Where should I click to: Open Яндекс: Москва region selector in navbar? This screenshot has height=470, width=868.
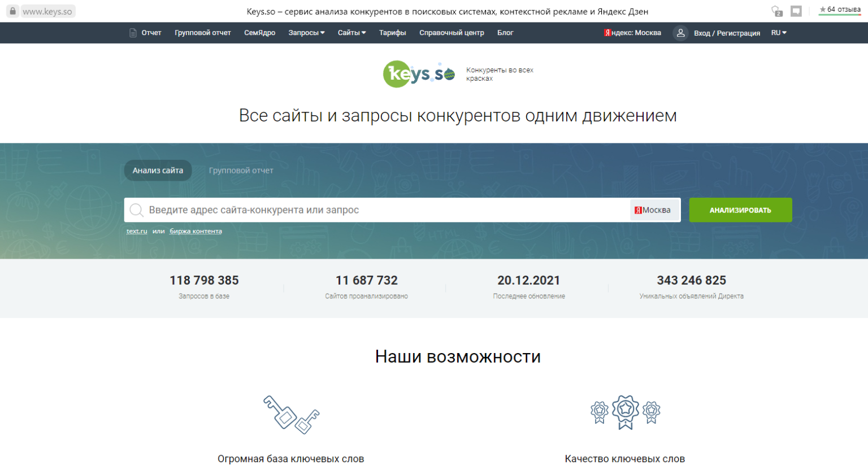click(x=632, y=33)
